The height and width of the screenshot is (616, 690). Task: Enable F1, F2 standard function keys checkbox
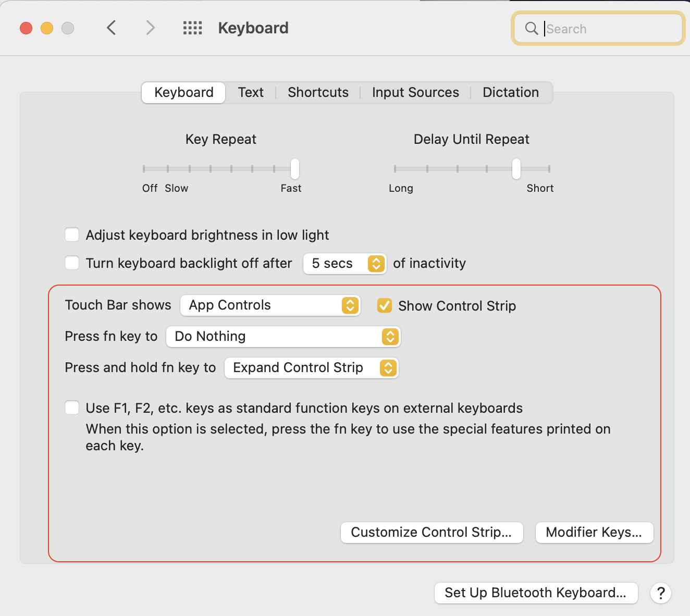[x=72, y=408]
